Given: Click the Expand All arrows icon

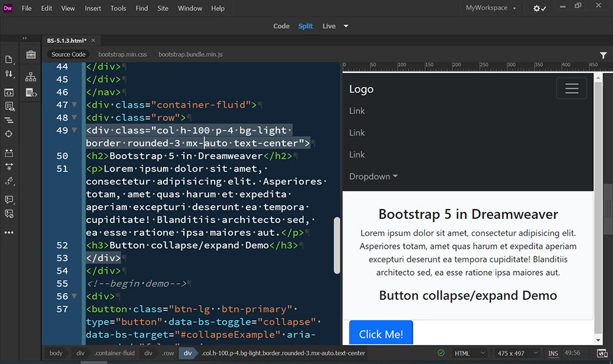Looking at the screenshot, I should [9, 167].
